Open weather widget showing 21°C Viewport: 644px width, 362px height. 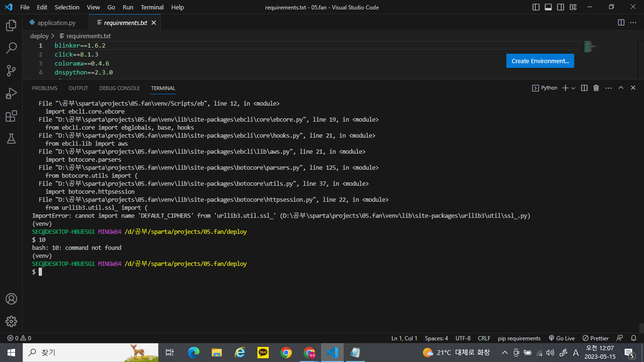tap(456, 352)
